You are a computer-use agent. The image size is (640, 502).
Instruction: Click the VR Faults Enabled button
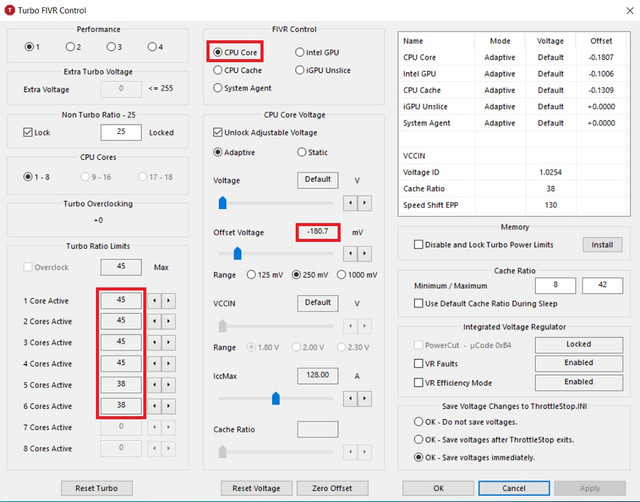click(579, 363)
